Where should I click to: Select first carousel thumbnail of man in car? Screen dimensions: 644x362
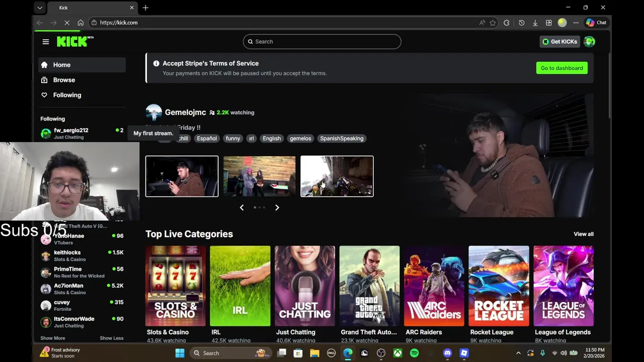pos(182,176)
